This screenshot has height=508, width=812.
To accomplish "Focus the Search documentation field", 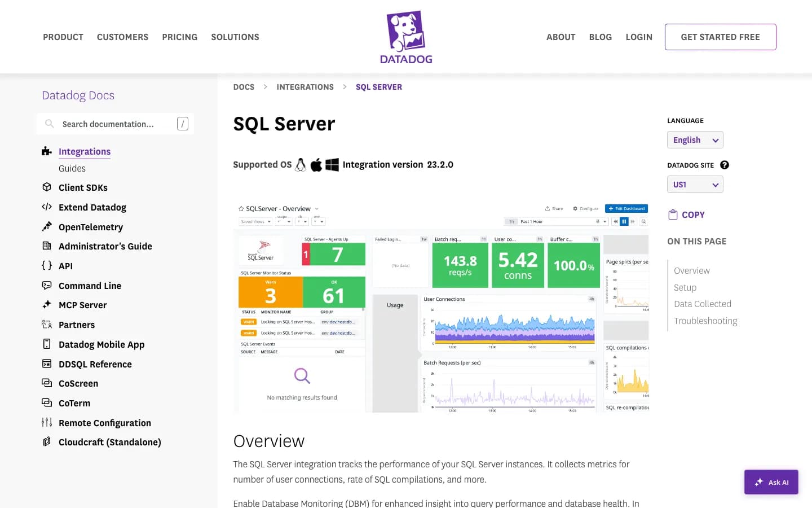I will (115, 124).
